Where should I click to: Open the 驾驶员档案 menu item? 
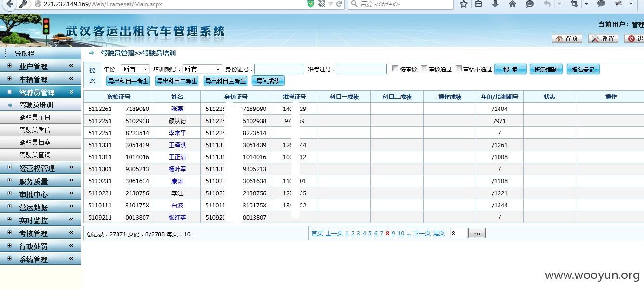(35, 142)
